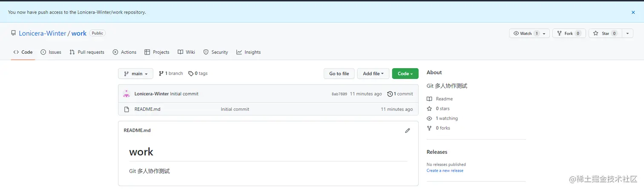Click the file icon beside README.md
644x190 pixels.
coord(126,109)
